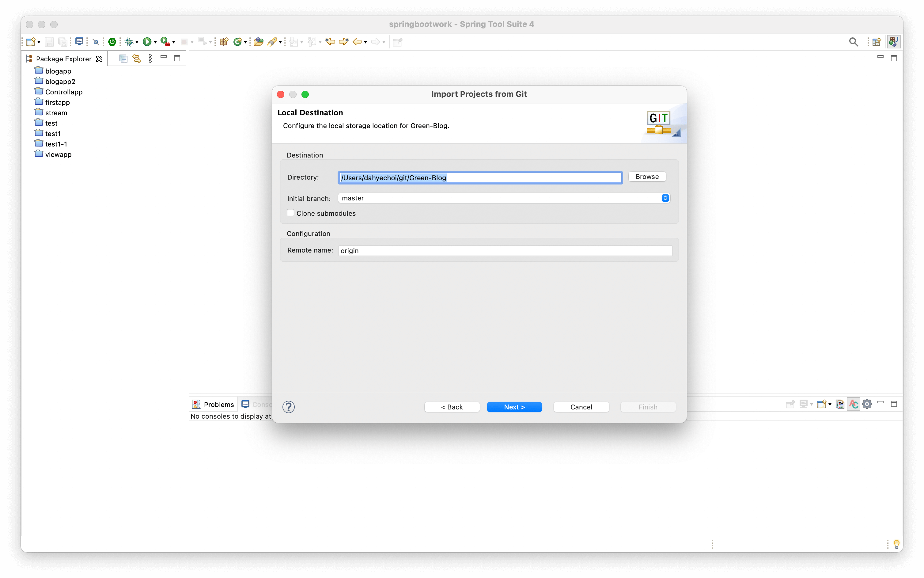Click the Open Console new-window icon in console toolbar
The image size is (924, 578).
click(822, 404)
